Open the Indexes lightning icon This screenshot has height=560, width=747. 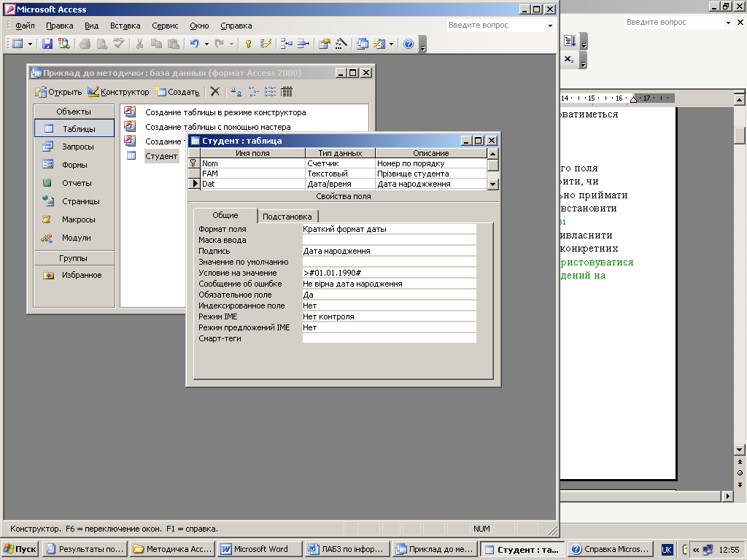(x=266, y=44)
